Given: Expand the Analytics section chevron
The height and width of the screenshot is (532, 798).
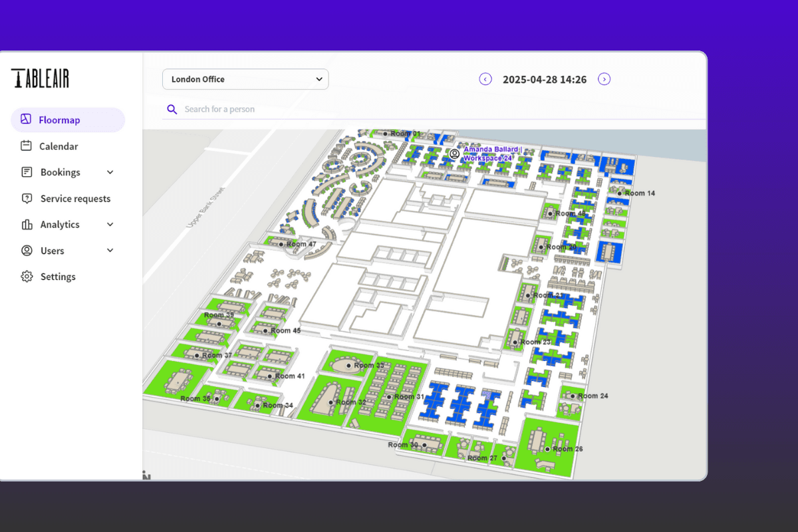Looking at the screenshot, I should (110, 224).
